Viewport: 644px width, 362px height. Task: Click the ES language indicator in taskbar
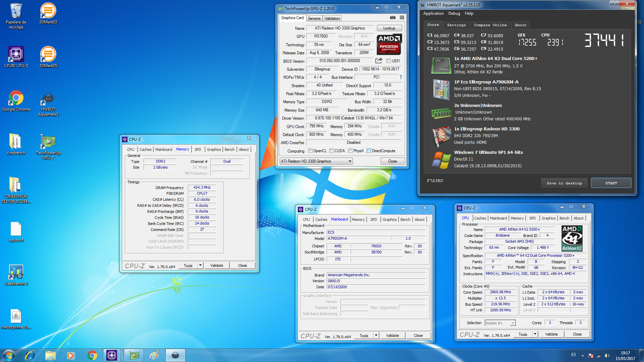573,355
